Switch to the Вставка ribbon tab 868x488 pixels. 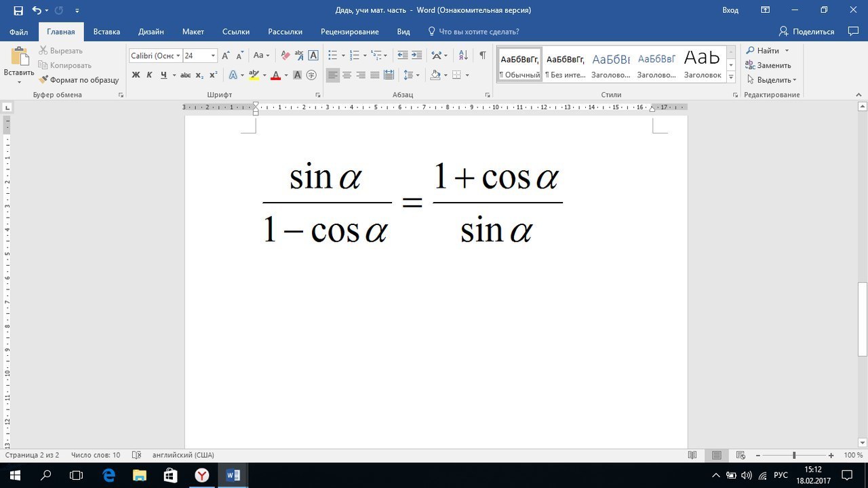pyautogui.click(x=106, y=32)
